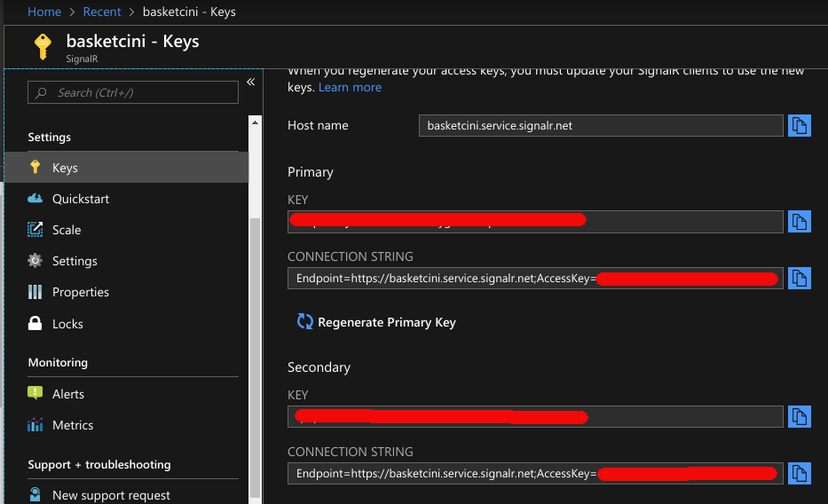
Task: Click the Regenerate Primary Key refresh icon
Action: click(x=305, y=322)
